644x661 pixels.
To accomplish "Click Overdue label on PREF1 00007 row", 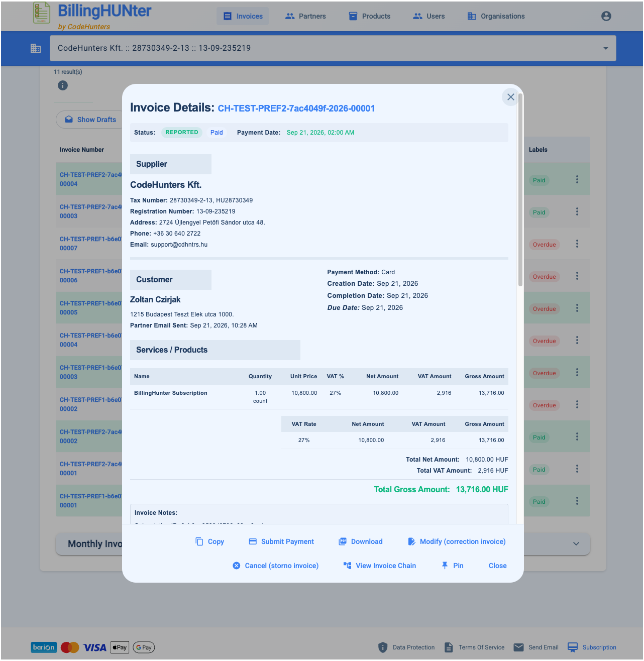I will [544, 245].
